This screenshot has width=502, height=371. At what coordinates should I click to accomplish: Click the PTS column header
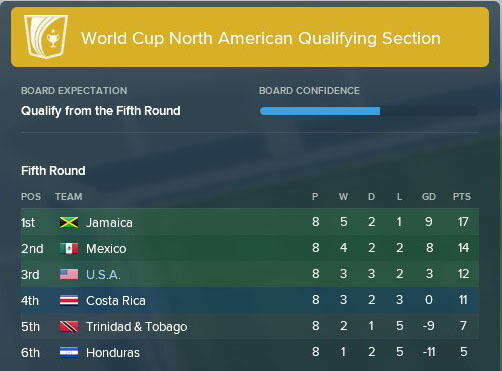[462, 197]
